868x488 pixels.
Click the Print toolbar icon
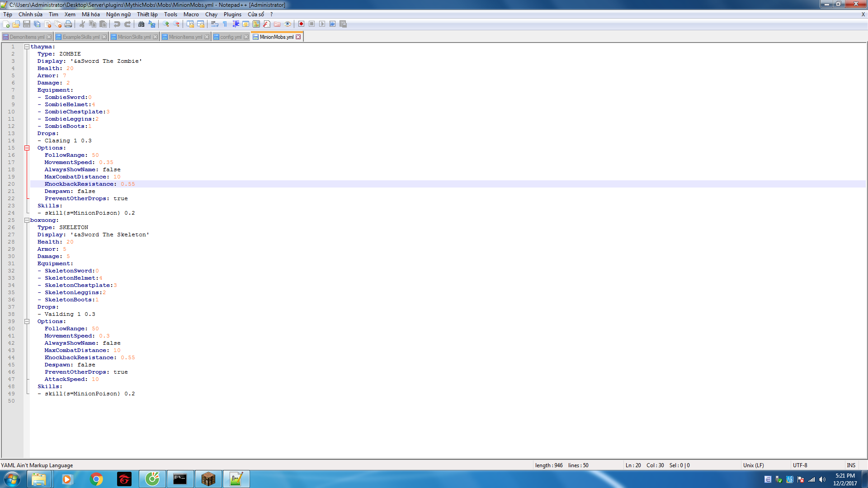pyautogui.click(x=68, y=24)
